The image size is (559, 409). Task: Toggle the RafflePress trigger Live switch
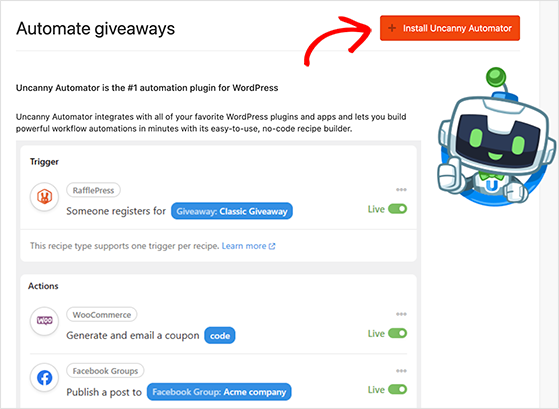click(397, 209)
